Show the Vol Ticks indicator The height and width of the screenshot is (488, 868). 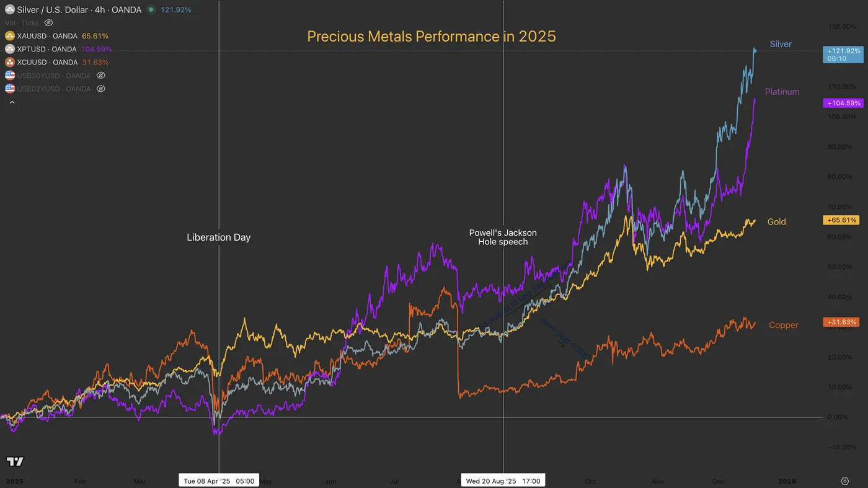pyautogui.click(x=49, y=23)
